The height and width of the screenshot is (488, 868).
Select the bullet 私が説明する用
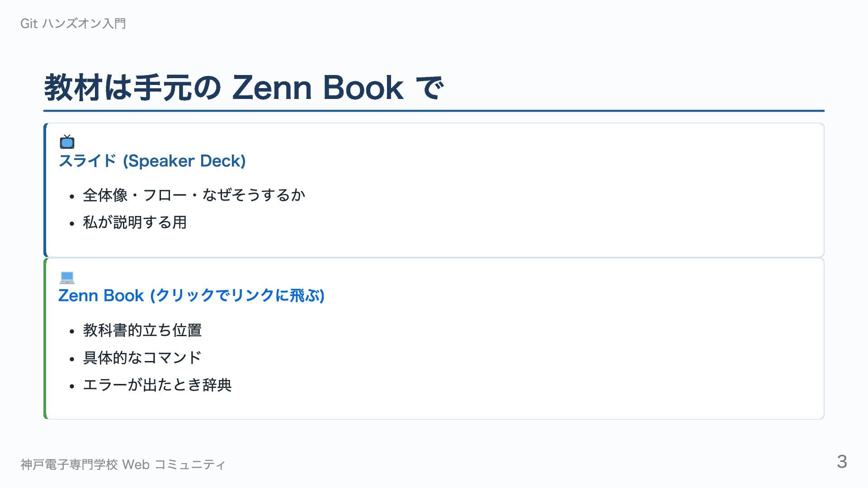135,222
